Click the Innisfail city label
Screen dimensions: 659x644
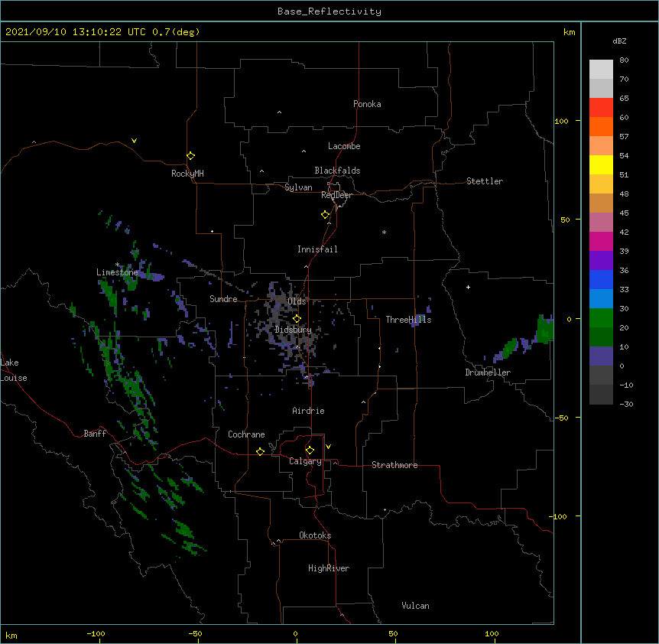[317, 249]
